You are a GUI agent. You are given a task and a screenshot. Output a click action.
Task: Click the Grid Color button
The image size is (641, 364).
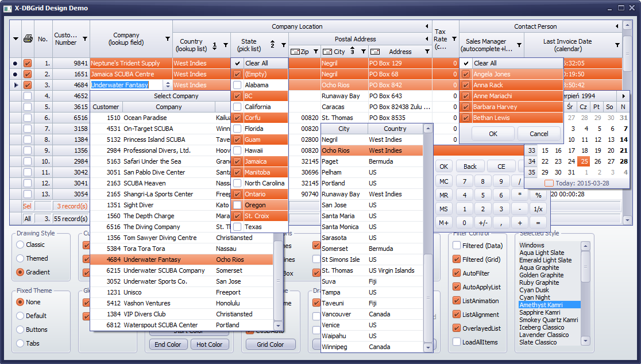coord(270,344)
